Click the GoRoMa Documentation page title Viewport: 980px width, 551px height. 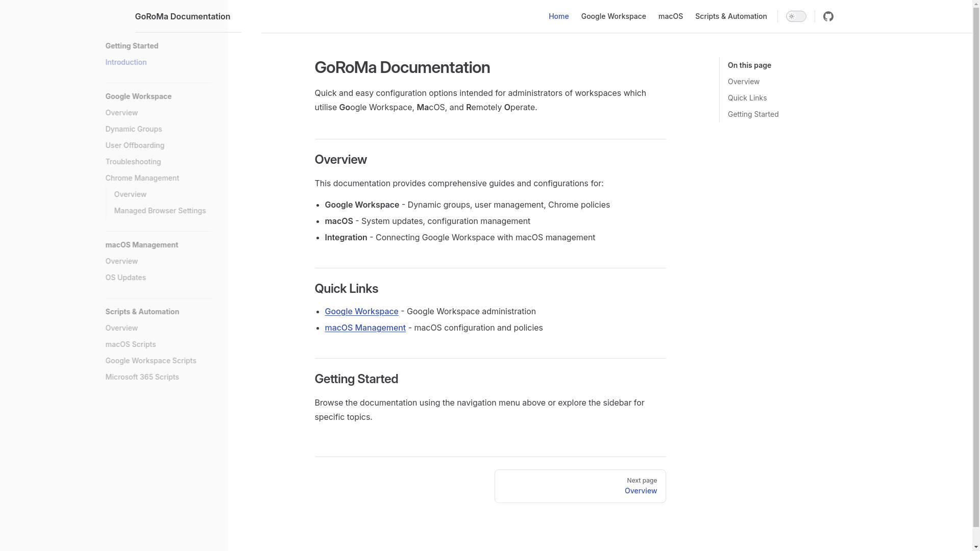tap(402, 67)
